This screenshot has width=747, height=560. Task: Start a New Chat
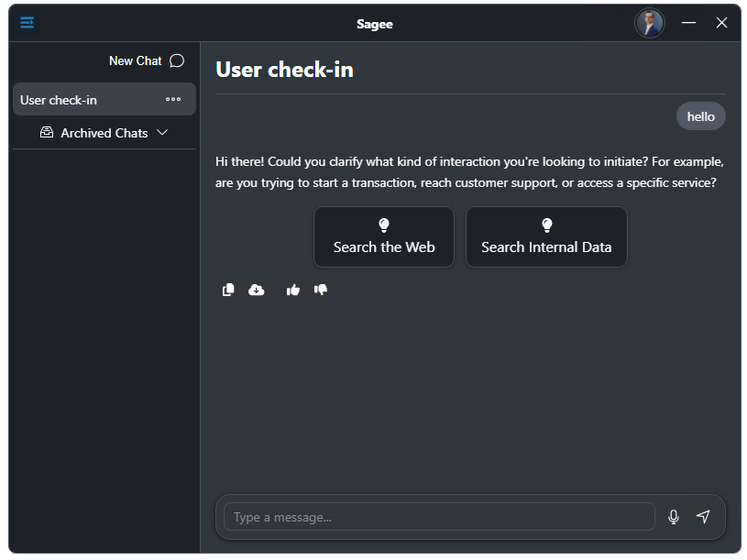pyautogui.click(x=136, y=61)
